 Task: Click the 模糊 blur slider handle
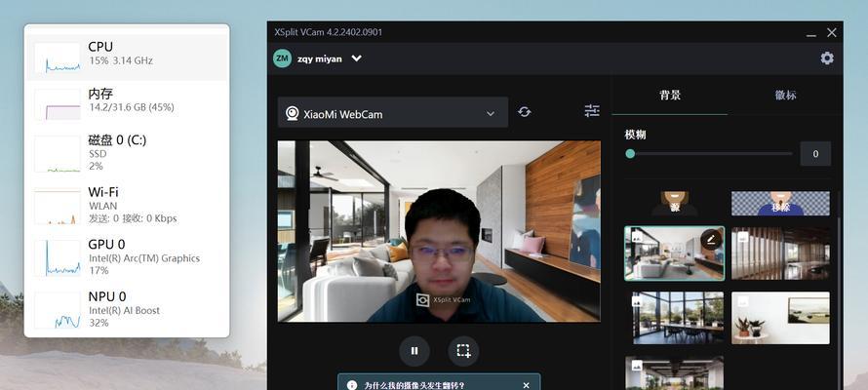[x=630, y=154]
